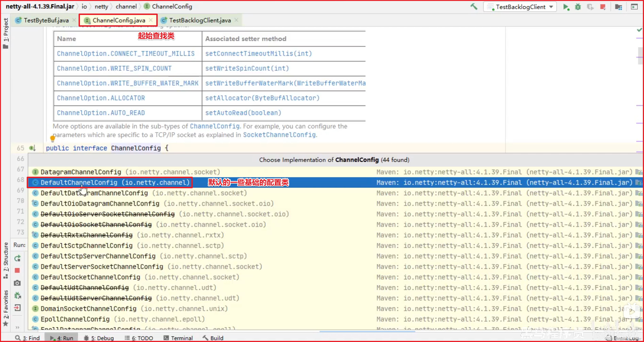Select DefaultUdtChannelConfig entry
This screenshot has height=342, width=644.
click(x=335, y=288)
